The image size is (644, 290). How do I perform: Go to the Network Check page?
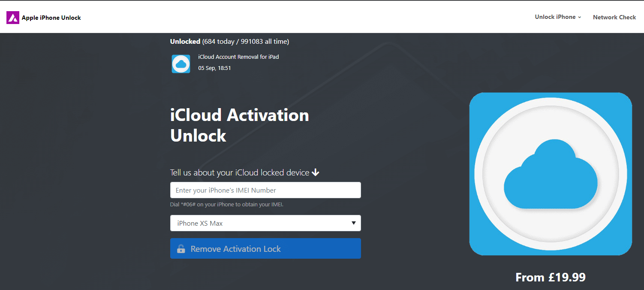pyautogui.click(x=614, y=17)
